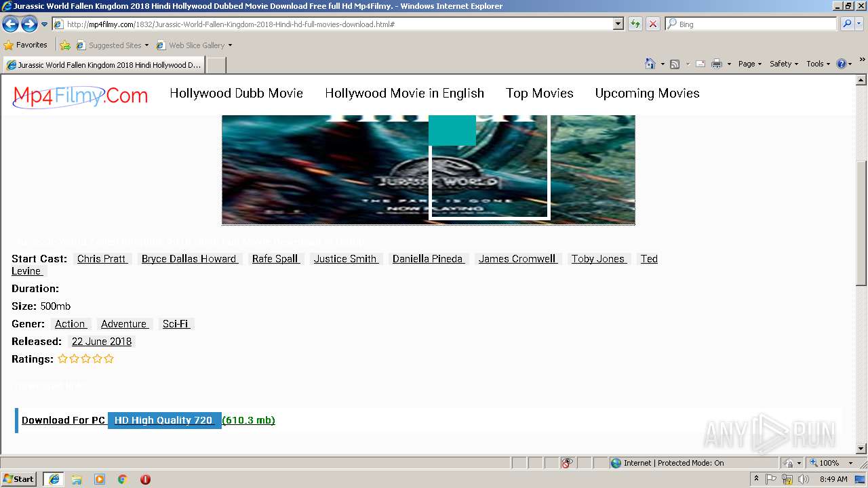868x488 pixels.
Task: Open Internet Explorer taskbar icon
Action: coord(54,479)
